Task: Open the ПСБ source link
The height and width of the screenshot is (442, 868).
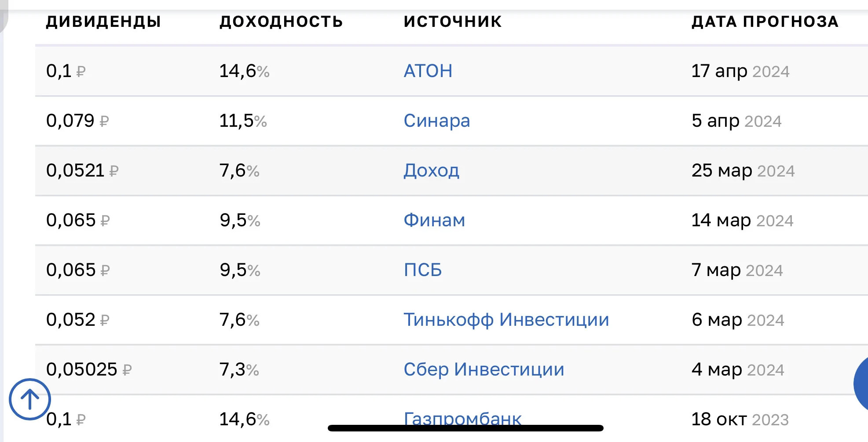Action: click(x=423, y=270)
